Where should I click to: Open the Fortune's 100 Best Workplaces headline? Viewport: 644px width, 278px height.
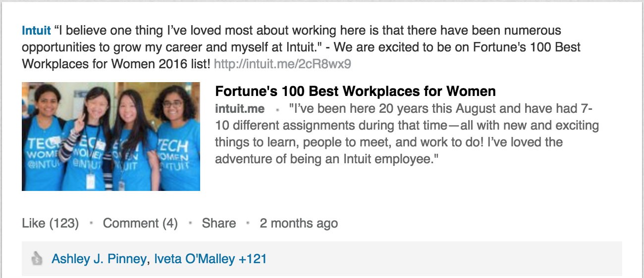[355, 92]
